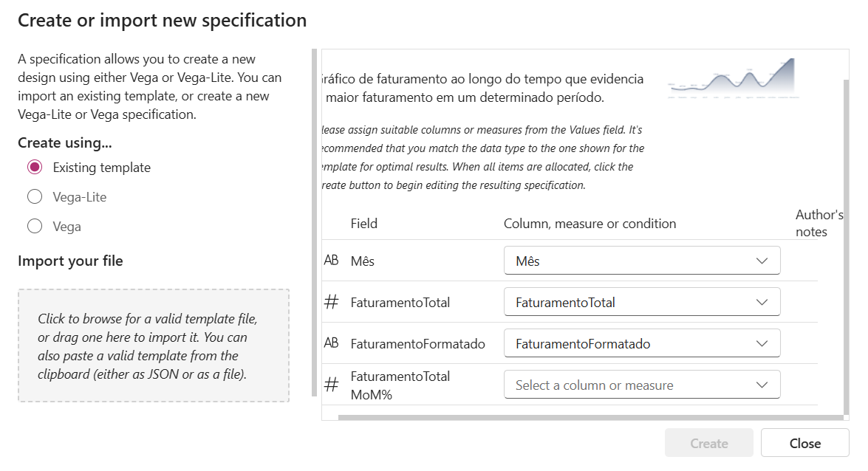This screenshot has height=471, width=868.
Task: Open the Mês column dropdown
Action: click(642, 260)
